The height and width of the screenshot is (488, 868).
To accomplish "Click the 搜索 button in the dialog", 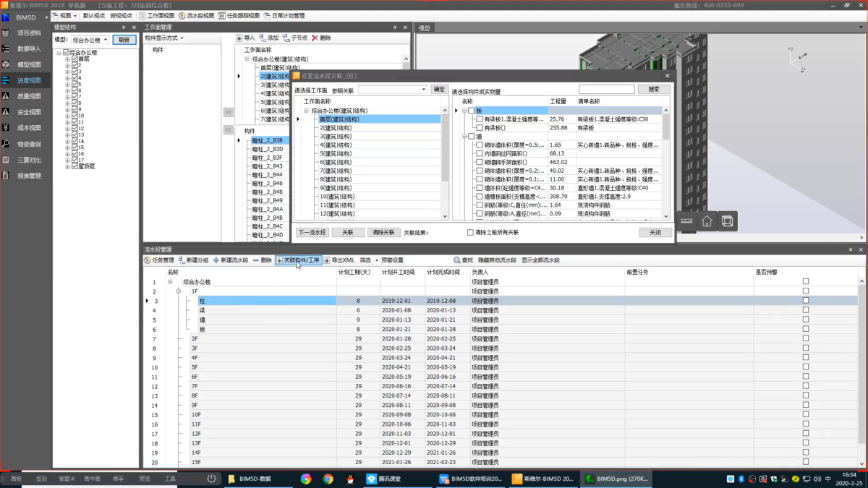I will pos(654,89).
